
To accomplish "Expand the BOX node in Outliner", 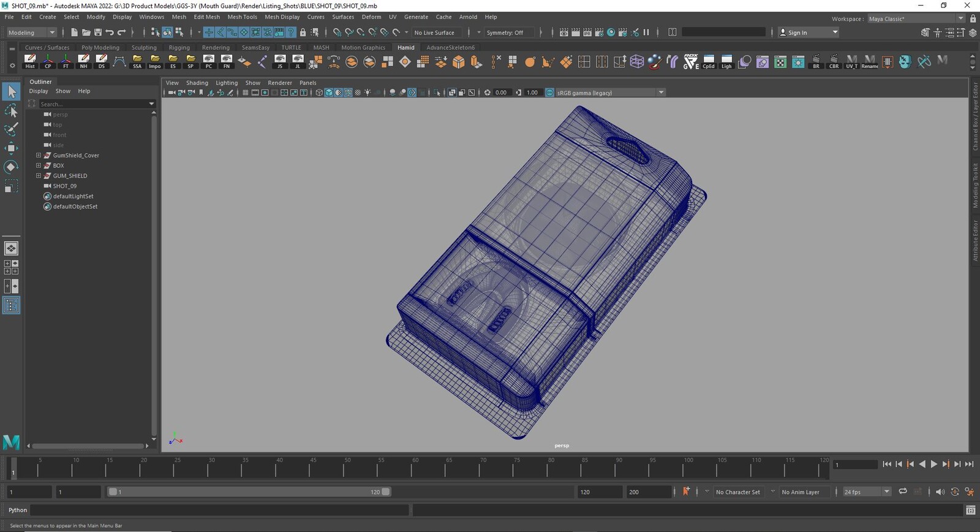I will (39, 165).
